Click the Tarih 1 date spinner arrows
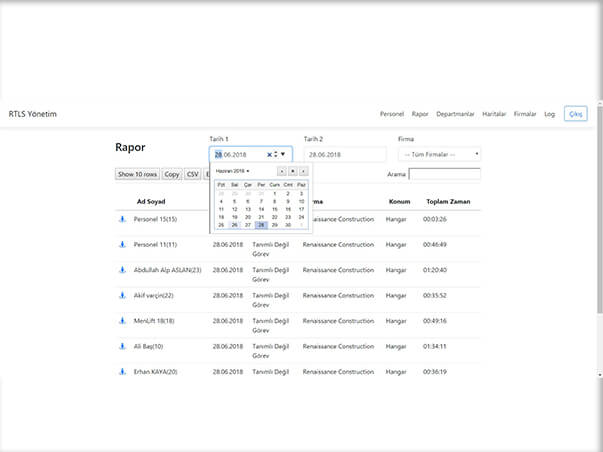Viewport: 603px width, 452px height. 276,154
